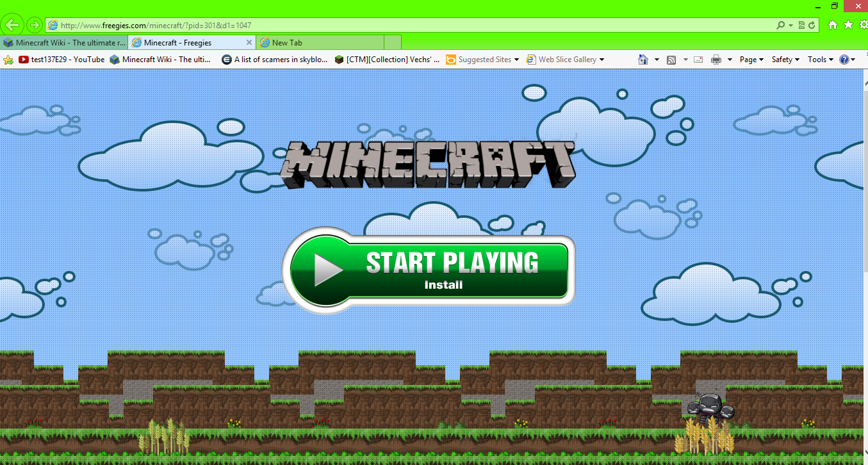
Task: Close the Minecraft - Freegies tab
Action: (x=250, y=42)
